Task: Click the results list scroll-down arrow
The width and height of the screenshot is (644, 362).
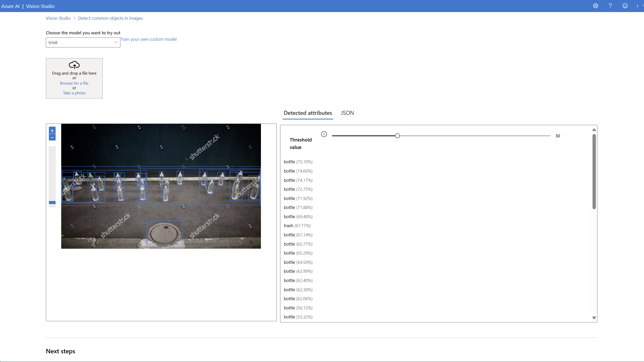Action: (594, 318)
